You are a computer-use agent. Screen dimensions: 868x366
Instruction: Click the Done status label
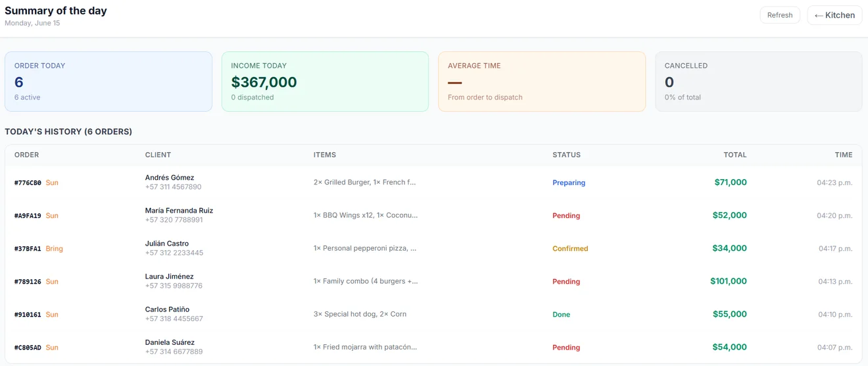coord(561,314)
